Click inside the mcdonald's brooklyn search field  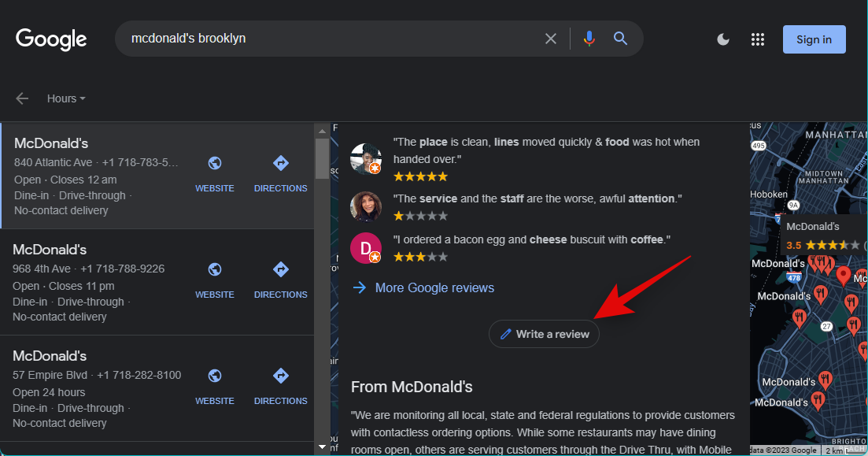coord(331,39)
